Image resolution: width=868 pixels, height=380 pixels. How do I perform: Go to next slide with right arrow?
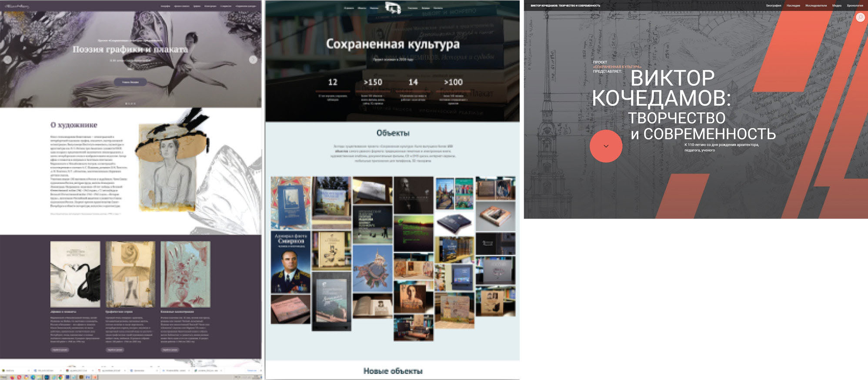[253, 60]
